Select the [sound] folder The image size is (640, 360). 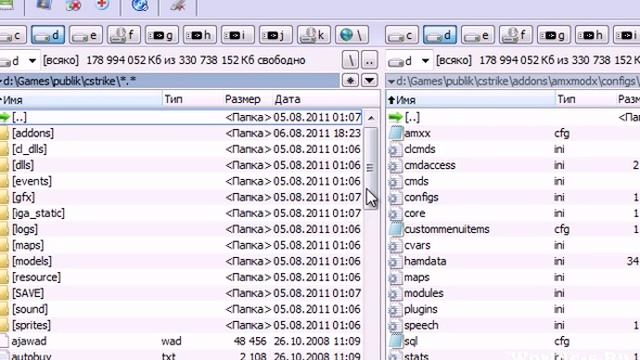tap(180, 309)
